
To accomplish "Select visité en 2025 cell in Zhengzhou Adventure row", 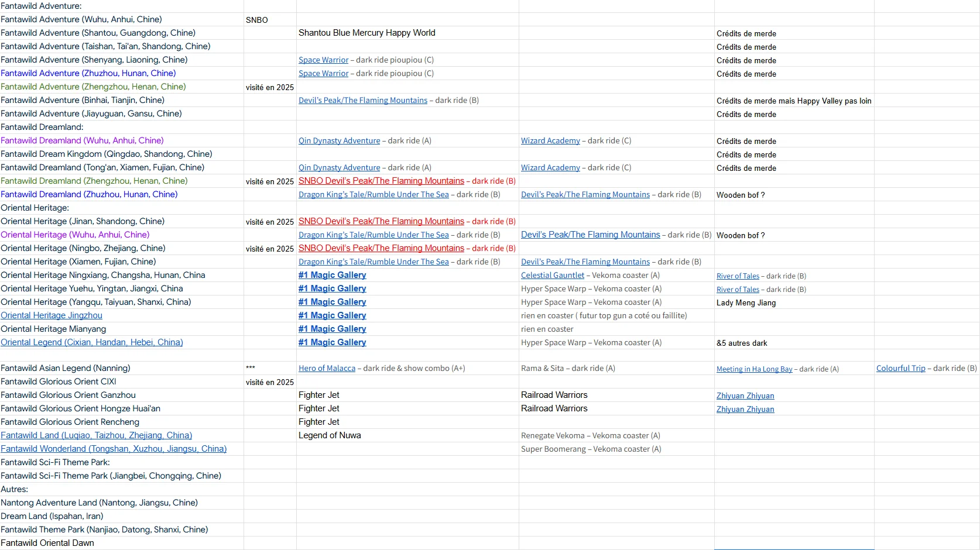I will [270, 87].
